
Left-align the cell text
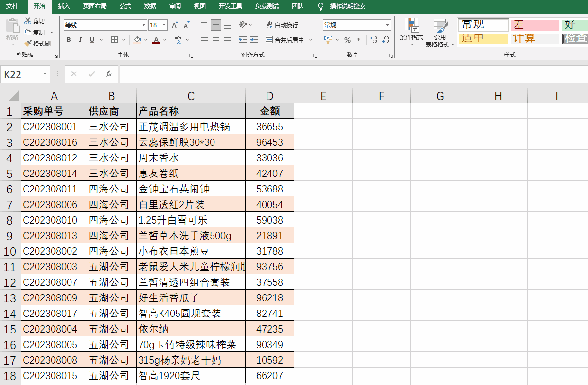tap(204, 40)
